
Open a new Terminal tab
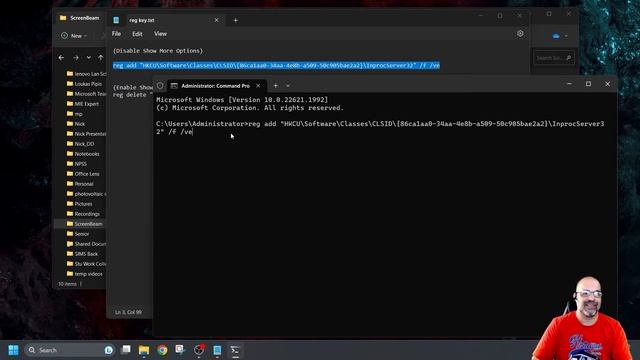coord(276,86)
